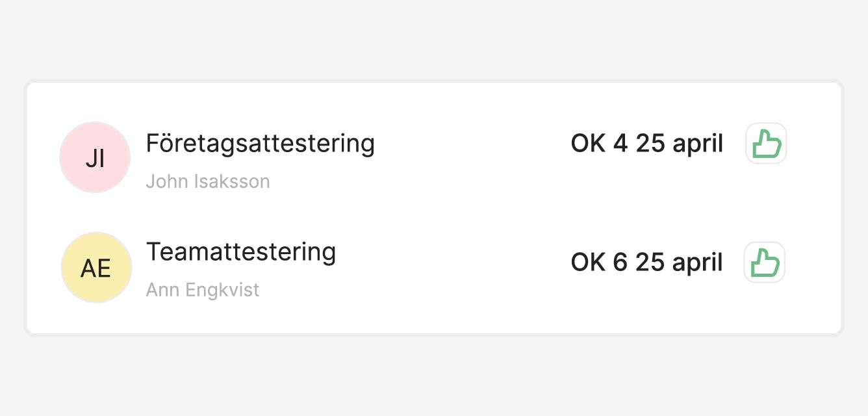Click the thumbs-up icon for Företagsattestering
This screenshot has height=416, width=868.
pos(766,144)
